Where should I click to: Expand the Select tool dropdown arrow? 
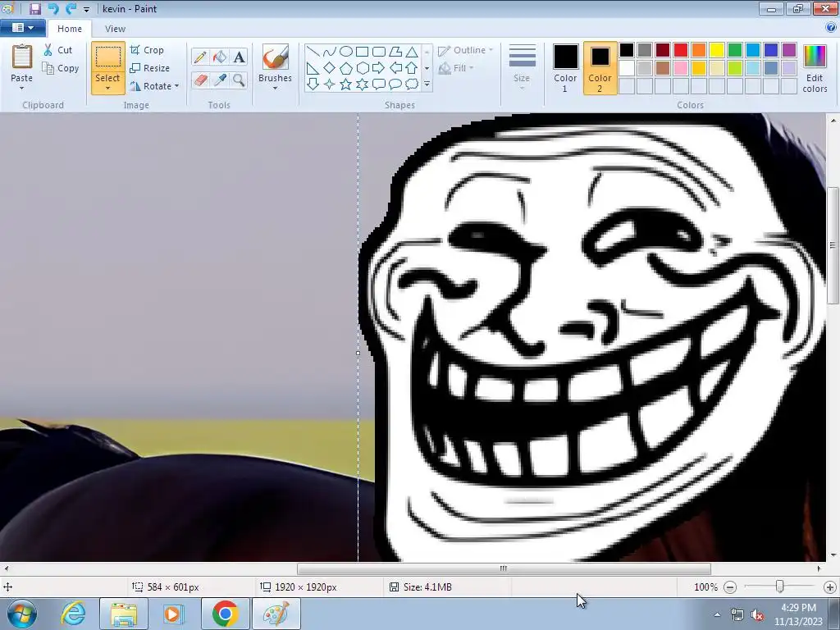click(x=107, y=89)
